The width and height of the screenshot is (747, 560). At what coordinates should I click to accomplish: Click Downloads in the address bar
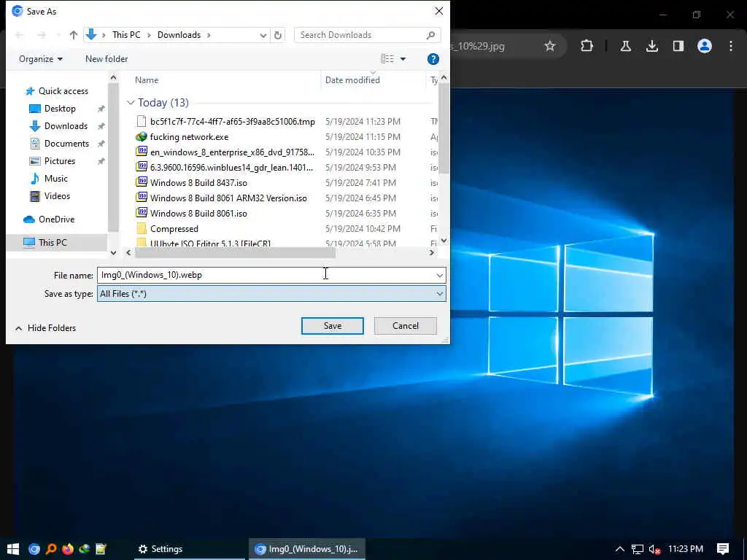click(x=179, y=35)
